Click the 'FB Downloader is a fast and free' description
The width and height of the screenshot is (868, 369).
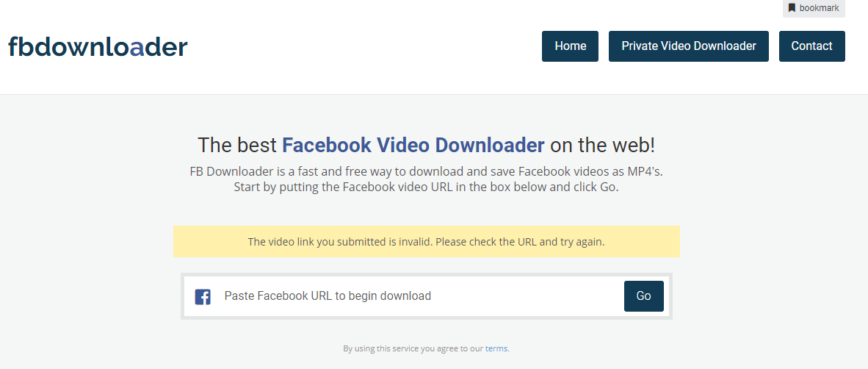(426, 171)
